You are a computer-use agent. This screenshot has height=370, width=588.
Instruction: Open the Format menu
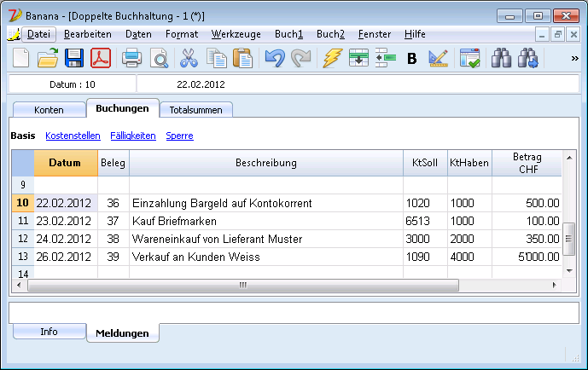point(182,34)
